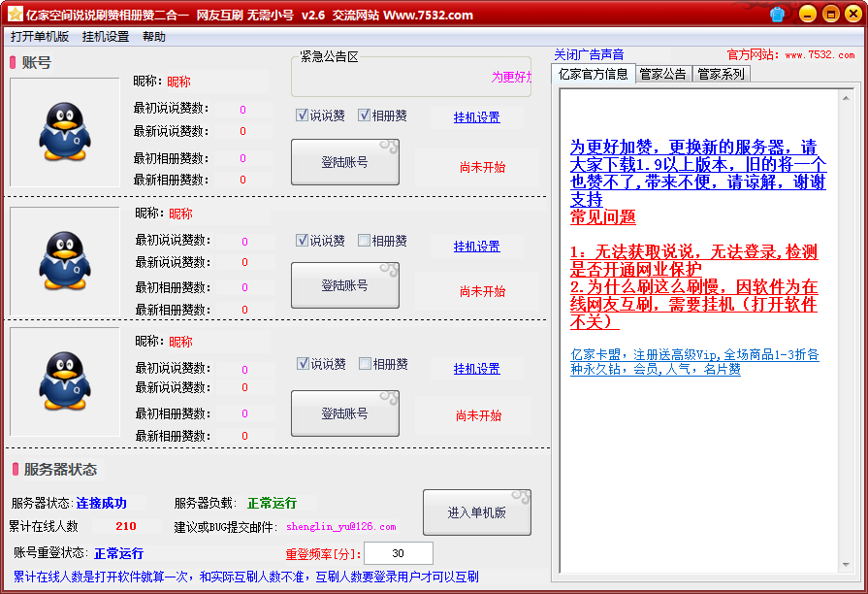Enable 相册赞 checkbox for third account
868x594 pixels.
[366, 364]
